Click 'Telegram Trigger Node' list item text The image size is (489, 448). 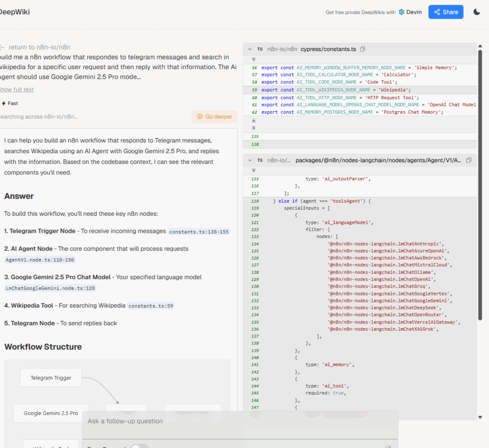pyautogui.click(x=43, y=231)
